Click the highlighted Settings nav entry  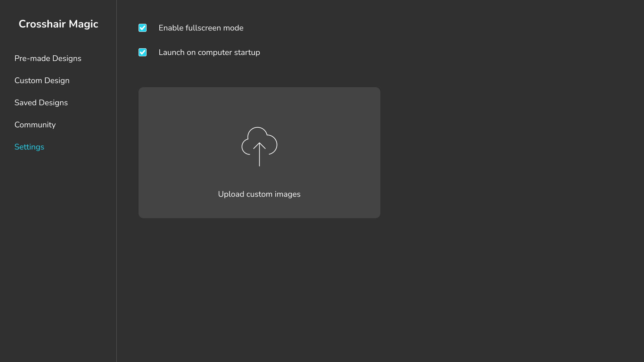click(x=29, y=147)
